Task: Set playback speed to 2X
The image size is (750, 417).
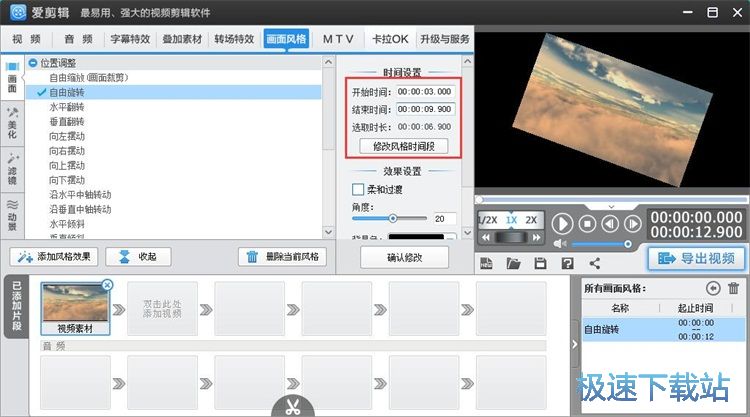Action: tap(531, 220)
